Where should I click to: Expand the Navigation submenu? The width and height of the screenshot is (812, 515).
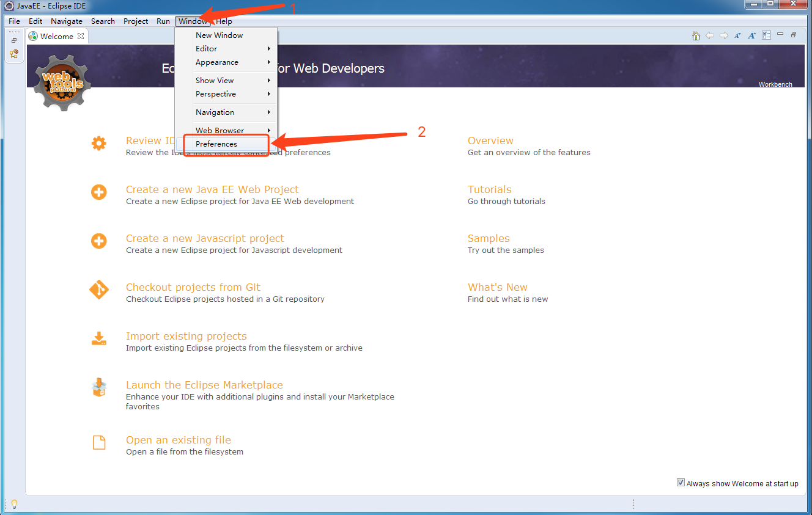pyautogui.click(x=227, y=112)
